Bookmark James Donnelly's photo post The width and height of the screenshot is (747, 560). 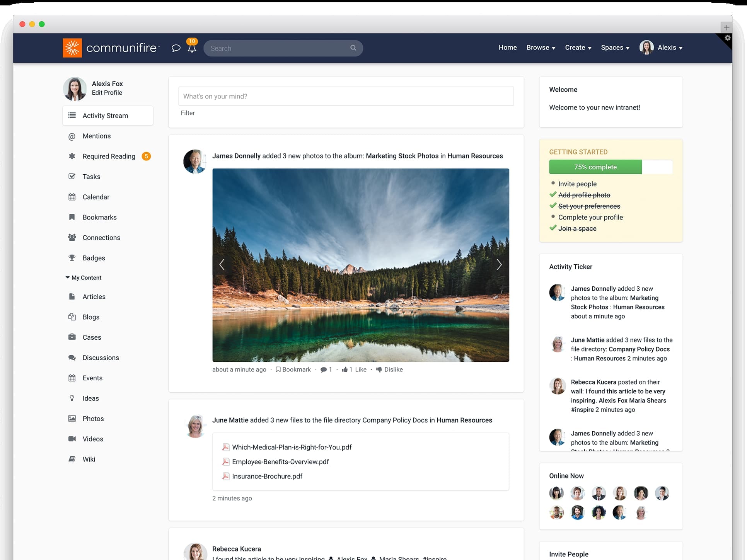[293, 369]
